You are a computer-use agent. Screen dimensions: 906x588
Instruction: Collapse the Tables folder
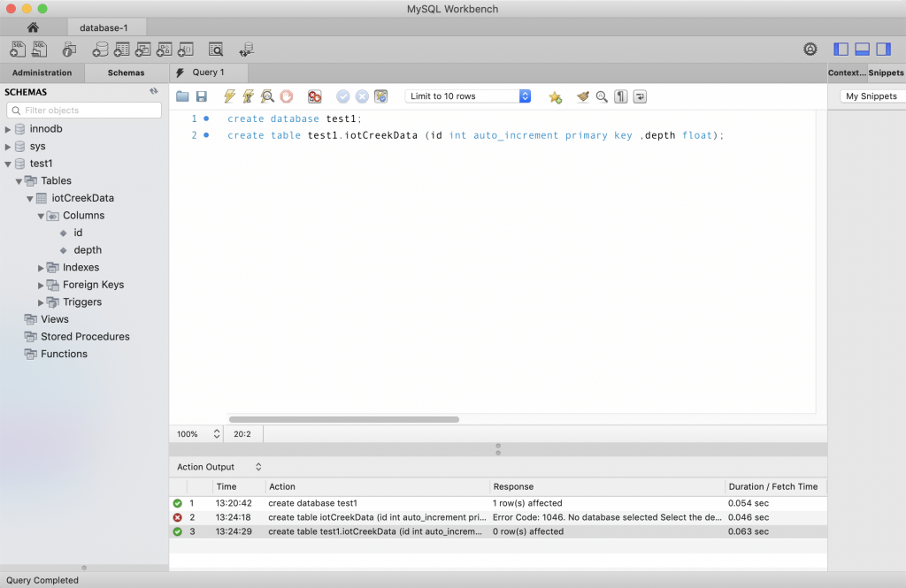(x=19, y=181)
